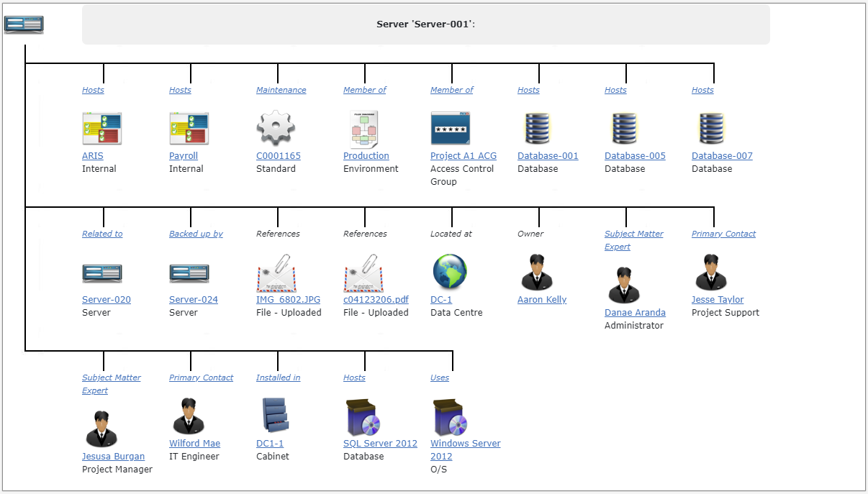868x494 pixels.
Task: Open the Payroll link
Action: point(184,156)
